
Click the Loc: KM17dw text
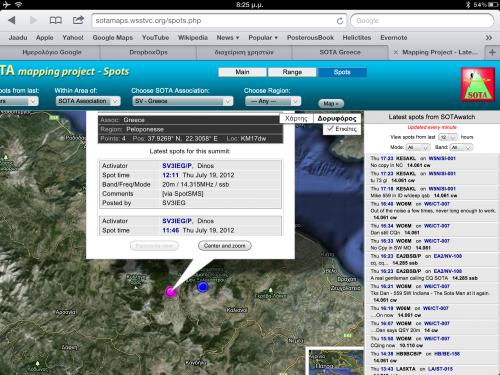246,139
